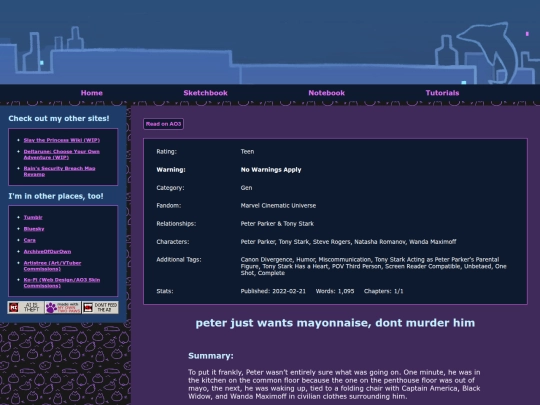Click the 'Summary:' heading

pyautogui.click(x=211, y=356)
